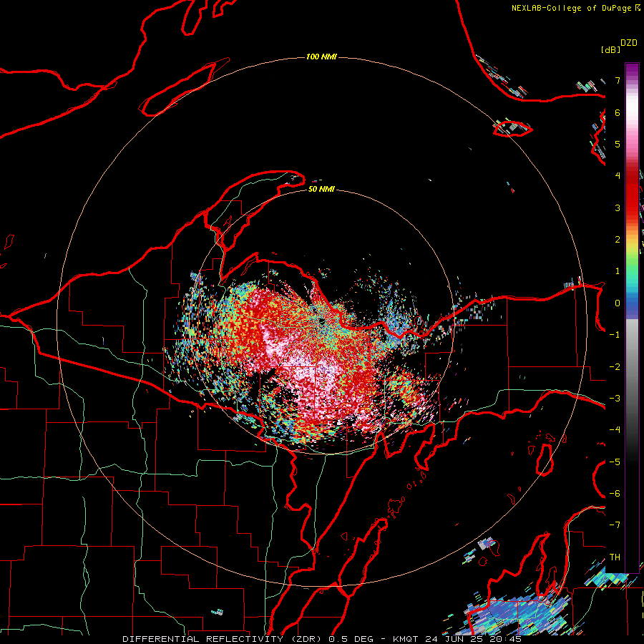Click the -7 value on color scale
Image resolution: width=644 pixels, height=644 pixels.
pos(615,525)
